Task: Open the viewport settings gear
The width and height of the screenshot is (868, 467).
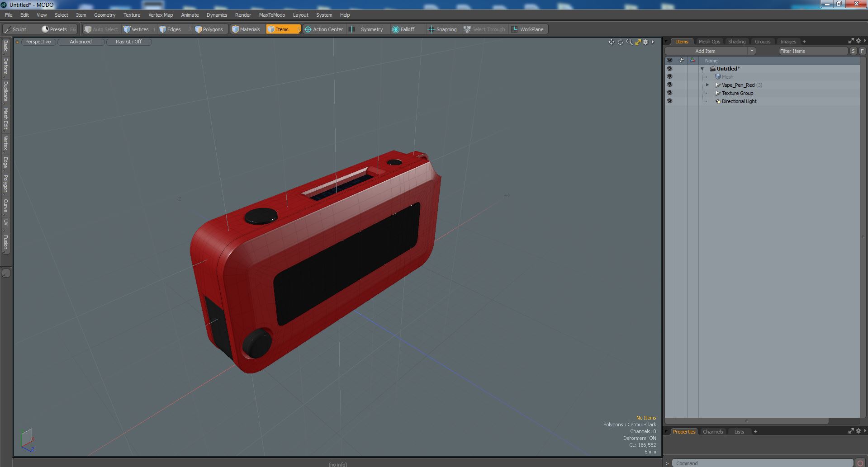Action: [645, 42]
